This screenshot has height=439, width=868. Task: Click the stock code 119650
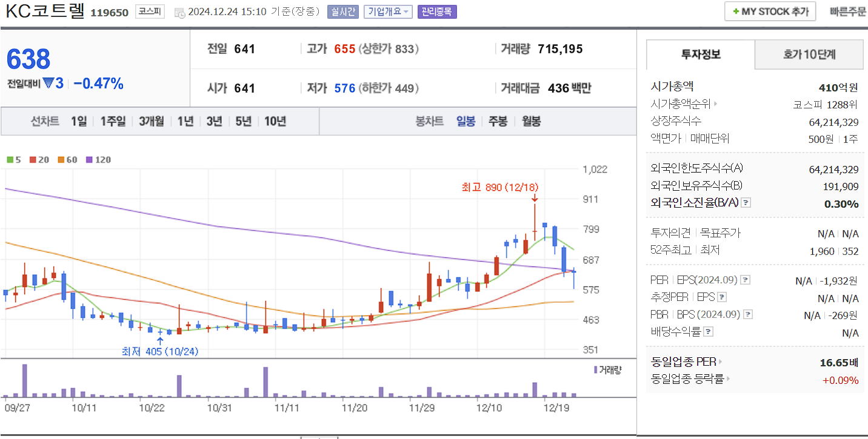[x=109, y=13]
